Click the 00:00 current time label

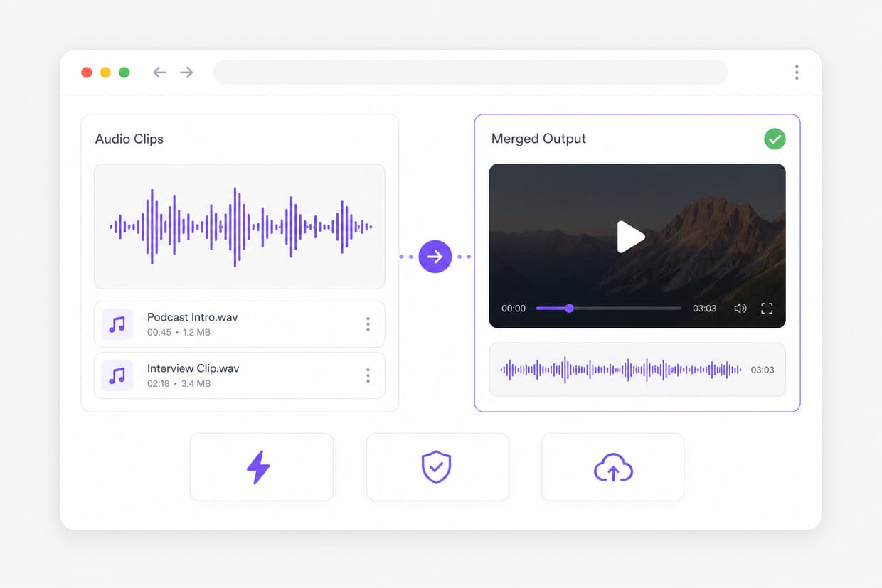click(514, 309)
